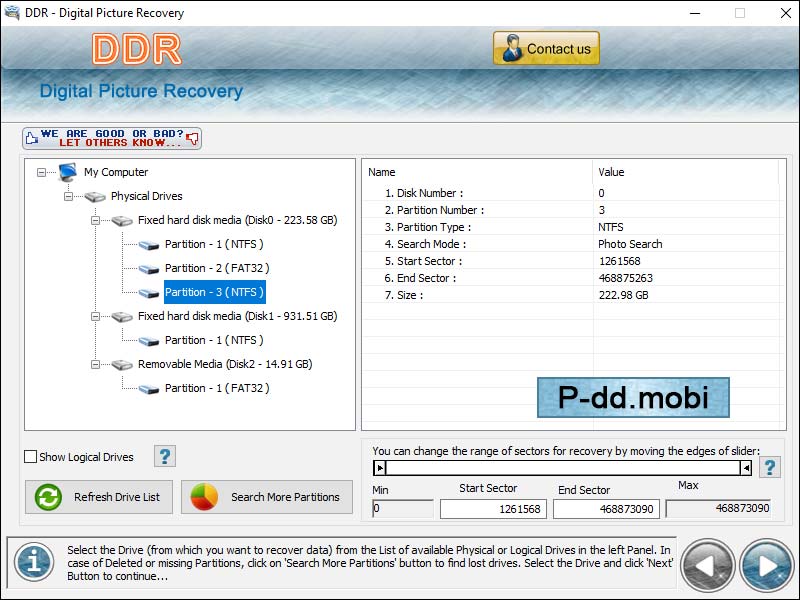800x600 pixels.
Task: Click the '2. Partition Number :' row
Action: coord(571,210)
